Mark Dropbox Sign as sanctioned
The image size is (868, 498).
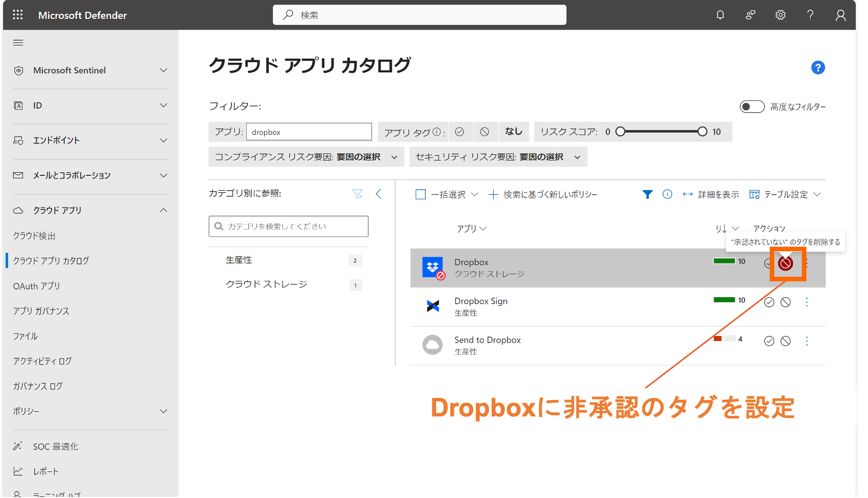coord(769,302)
